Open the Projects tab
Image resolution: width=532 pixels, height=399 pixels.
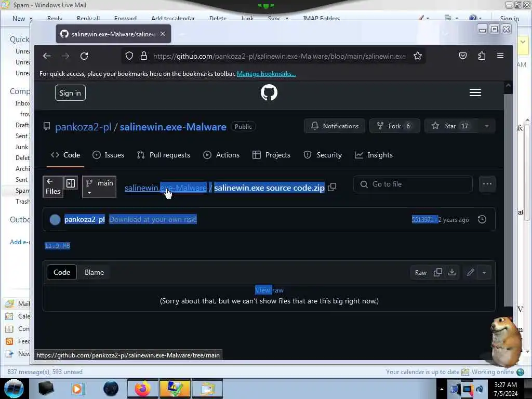point(271,155)
